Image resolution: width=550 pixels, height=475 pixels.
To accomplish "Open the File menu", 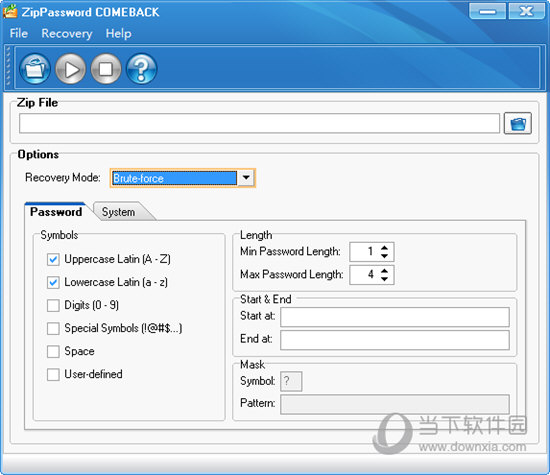I will pyautogui.click(x=19, y=33).
